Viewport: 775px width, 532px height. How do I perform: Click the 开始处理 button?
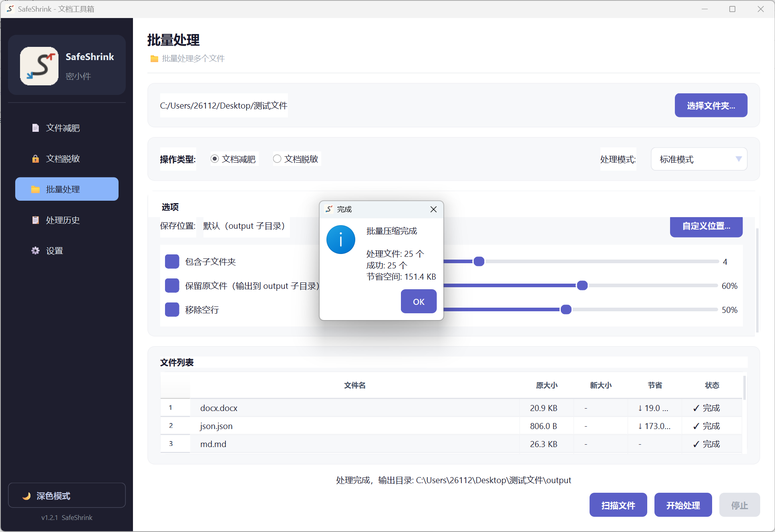[x=683, y=505]
